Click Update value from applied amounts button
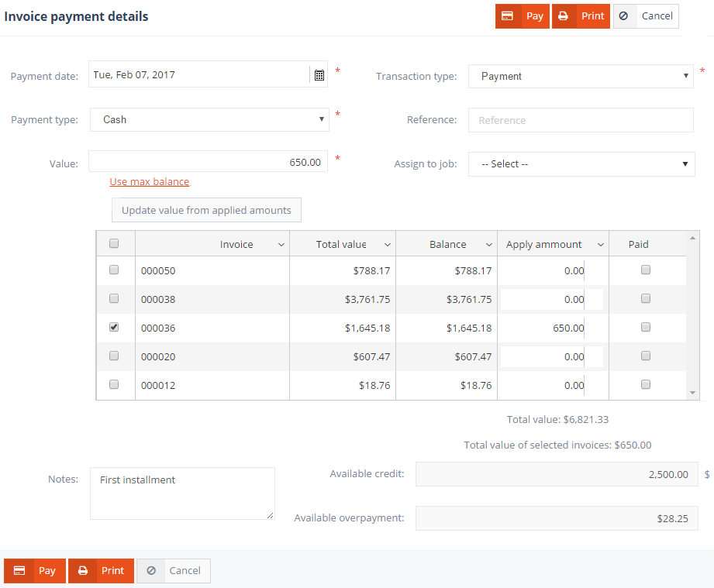The width and height of the screenshot is (714, 588). click(x=206, y=210)
